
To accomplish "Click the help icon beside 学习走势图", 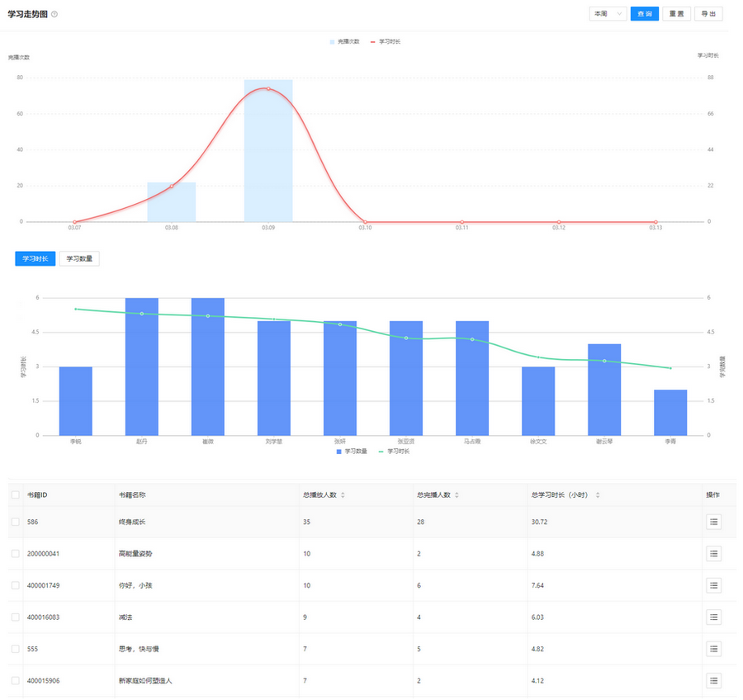I will coord(54,14).
